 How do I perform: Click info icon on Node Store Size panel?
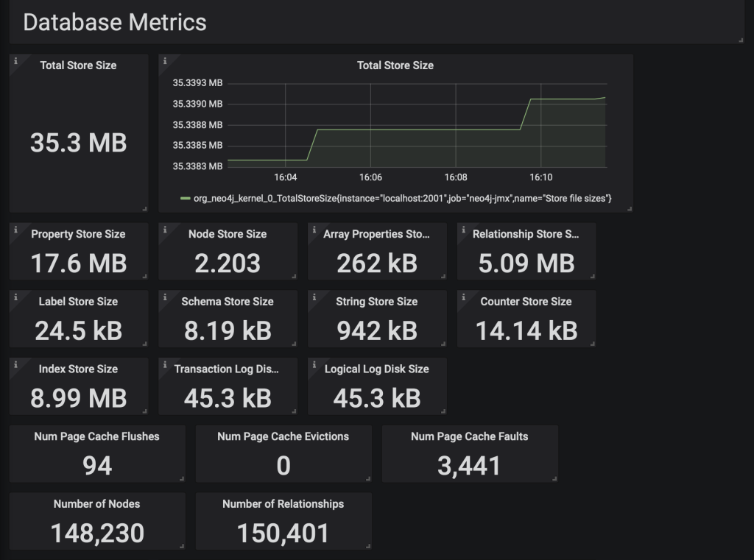pos(165,230)
